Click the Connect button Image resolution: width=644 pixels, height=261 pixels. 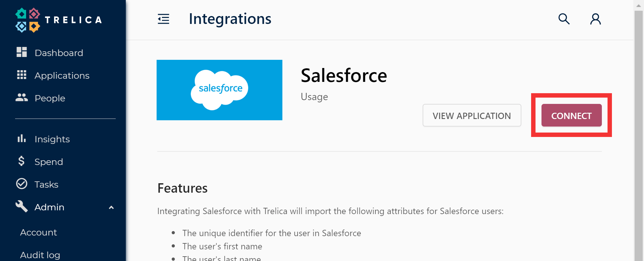point(571,115)
